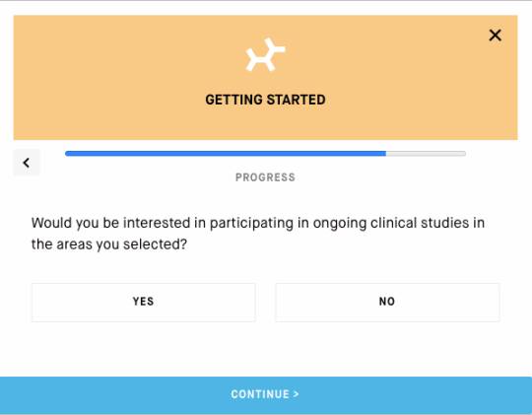Click the GETTING STARTED heading
Image resolution: width=532 pixels, height=415 pixels.
tap(265, 100)
